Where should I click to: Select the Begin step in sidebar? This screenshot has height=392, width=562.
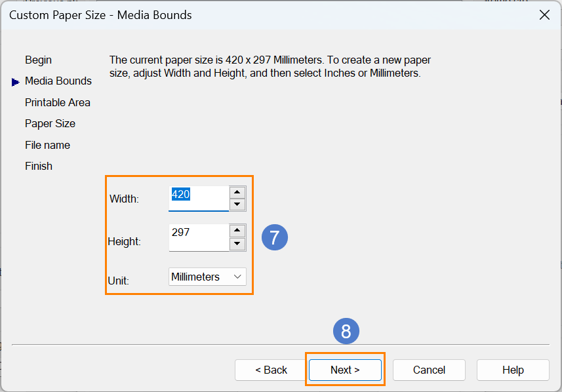[38, 60]
